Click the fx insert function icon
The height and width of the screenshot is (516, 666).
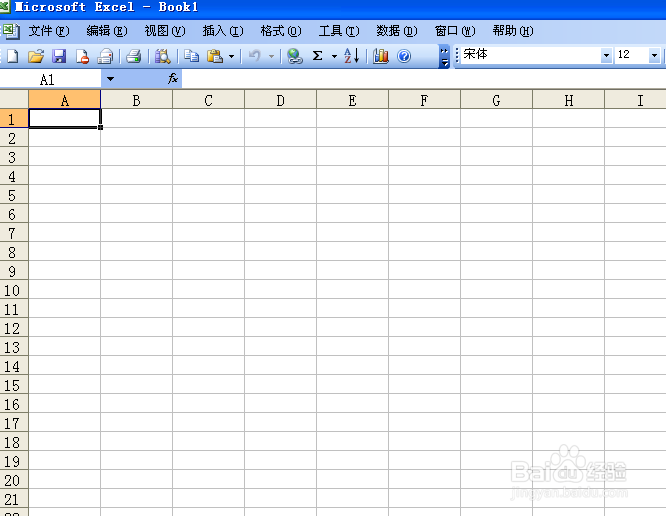point(172,79)
